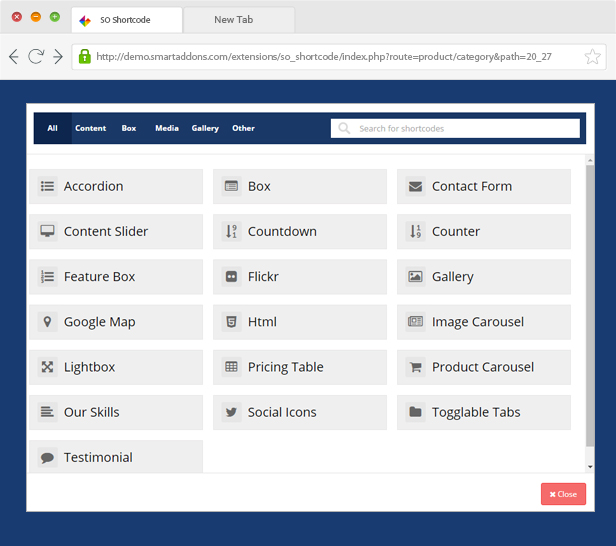
Task: Choose the Togglable Tabs shortcode label
Action: click(x=476, y=412)
